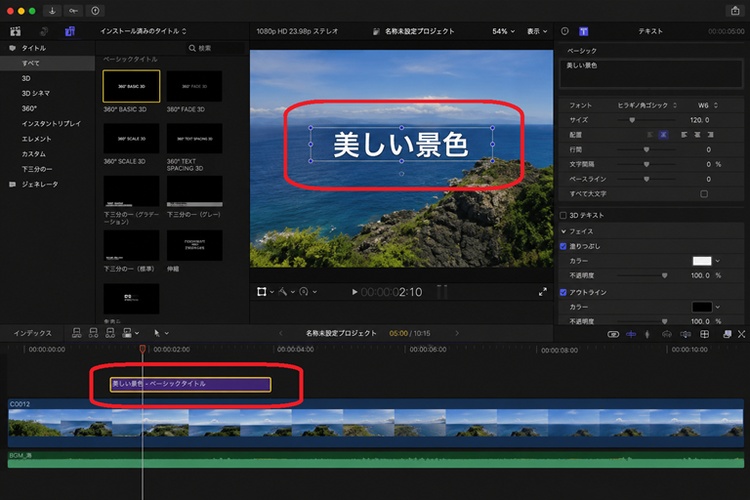This screenshot has height=500, width=750.
Task: Toggle the solo headphones icon
Action: tap(666, 334)
